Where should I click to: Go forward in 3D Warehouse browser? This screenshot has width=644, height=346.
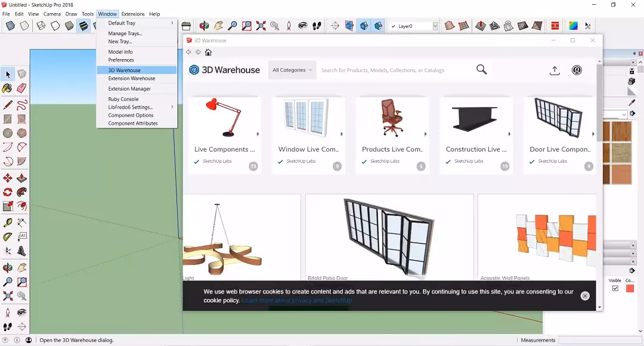pos(199,52)
